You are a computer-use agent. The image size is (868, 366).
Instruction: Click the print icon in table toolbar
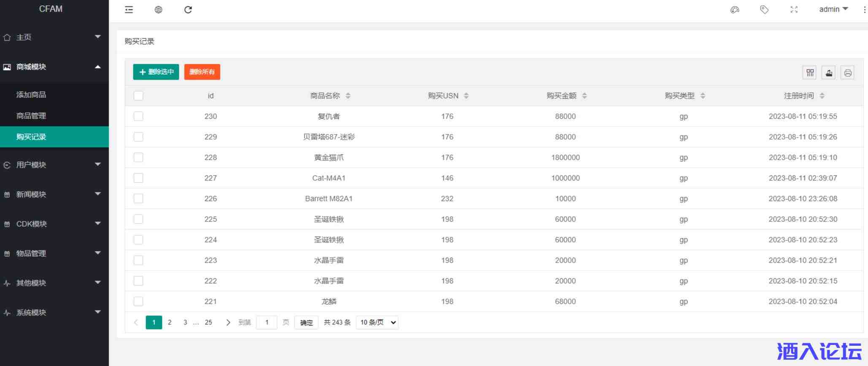point(847,73)
